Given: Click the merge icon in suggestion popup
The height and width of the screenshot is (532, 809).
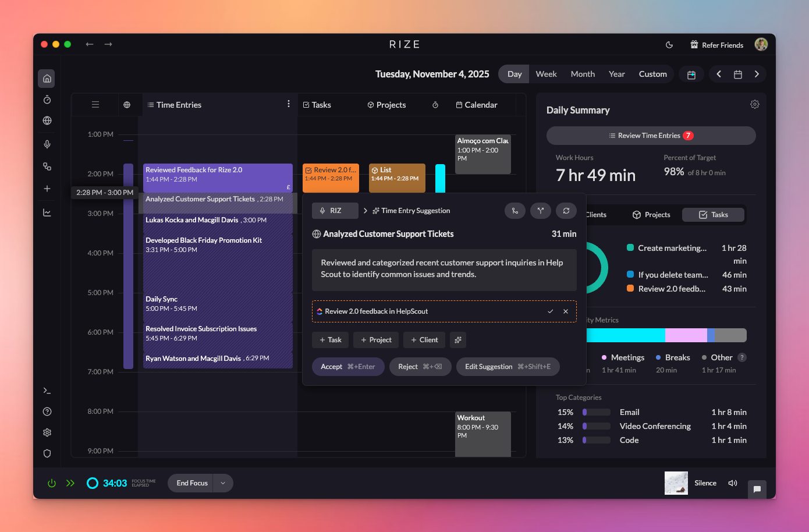Looking at the screenshot, I should 515,211.
